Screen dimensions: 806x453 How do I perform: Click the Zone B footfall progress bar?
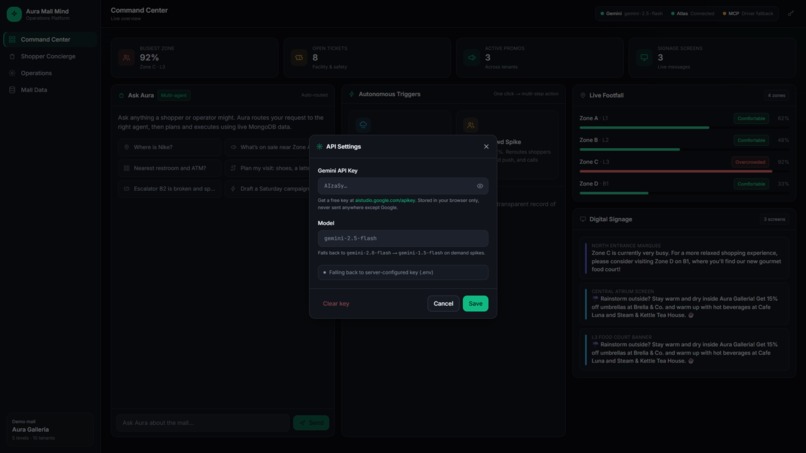pyautogui.click(x=684, y=150)
